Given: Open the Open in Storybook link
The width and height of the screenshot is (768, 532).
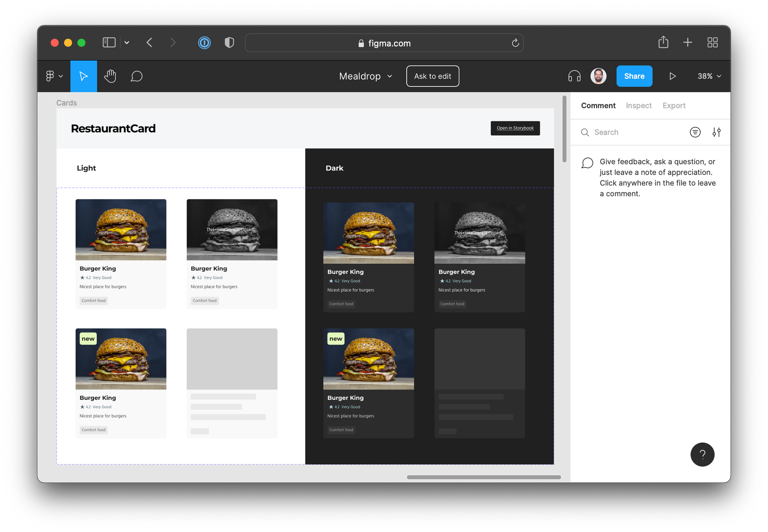Looking at the screenshot, I should click(x=515, y=128).
